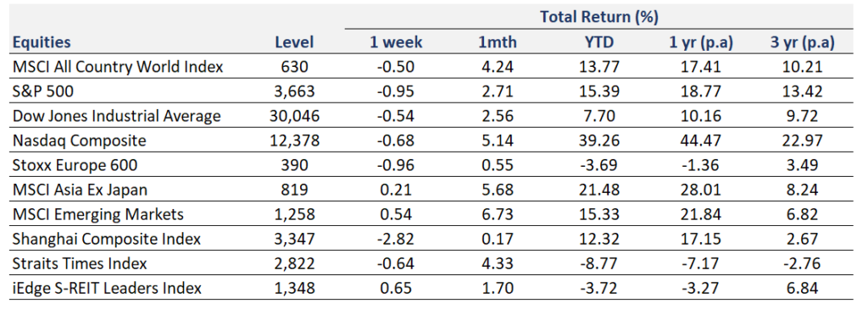Click the 1 week column header
Viewport: 868px width, 309px height.
(x=396, y=42)
